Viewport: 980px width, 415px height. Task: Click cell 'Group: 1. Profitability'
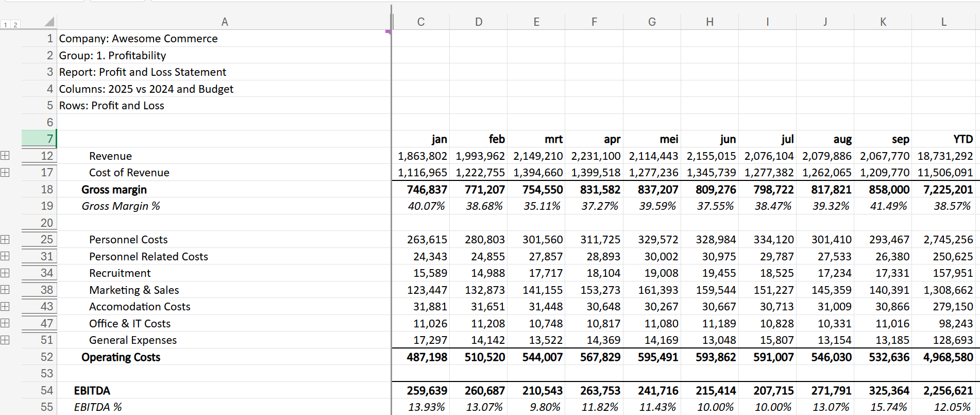[x=224, y=55]
